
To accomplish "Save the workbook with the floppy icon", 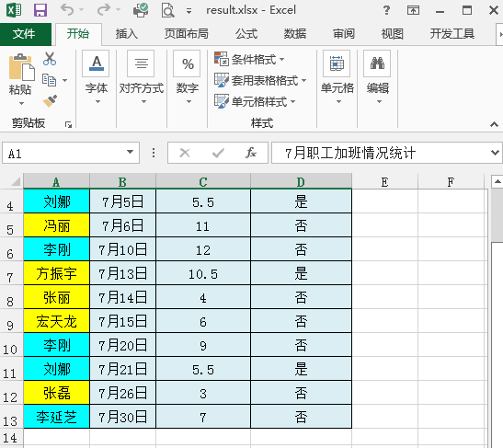I will pos(40,10).
